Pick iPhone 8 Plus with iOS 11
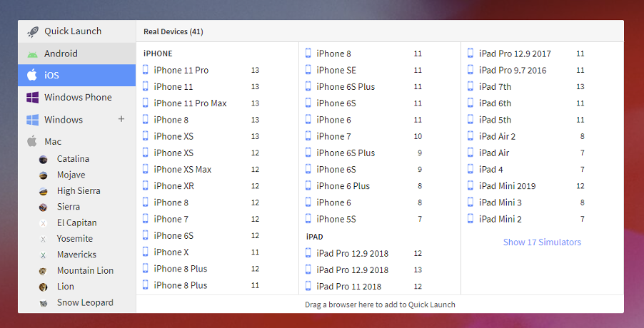This screenshot has width=644, height=328. click(201, 285)
